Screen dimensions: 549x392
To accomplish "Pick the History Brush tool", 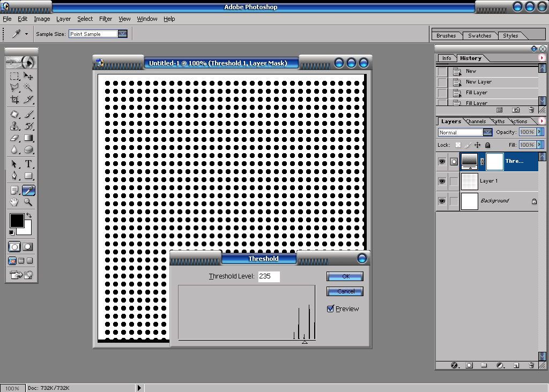I will click(28, 126).
